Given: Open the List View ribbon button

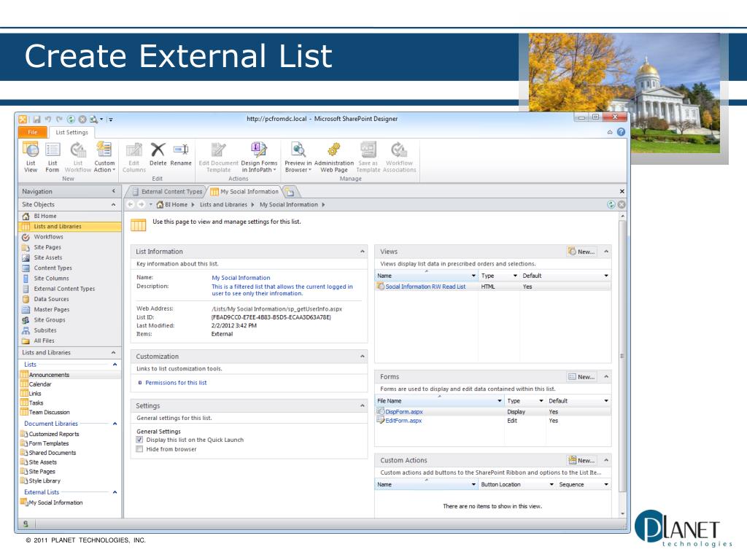Looking at the screenshot, I should point(31,157).
